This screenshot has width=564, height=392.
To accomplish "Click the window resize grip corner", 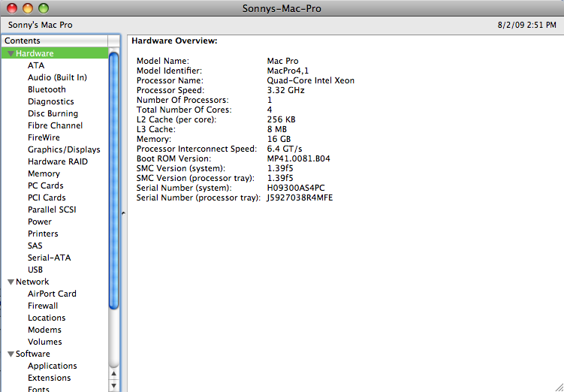I will [x=559, y=387].
